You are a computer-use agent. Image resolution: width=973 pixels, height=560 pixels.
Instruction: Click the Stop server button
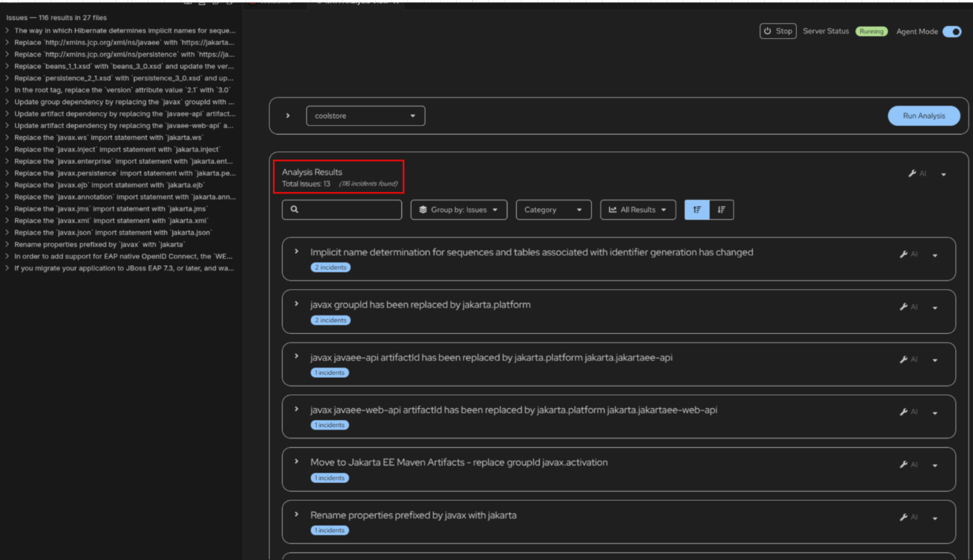pyautogui.click(x=778, y=31)
